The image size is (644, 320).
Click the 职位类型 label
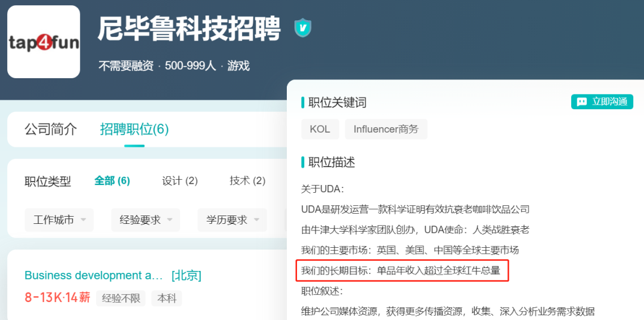(x=48, y=181)
